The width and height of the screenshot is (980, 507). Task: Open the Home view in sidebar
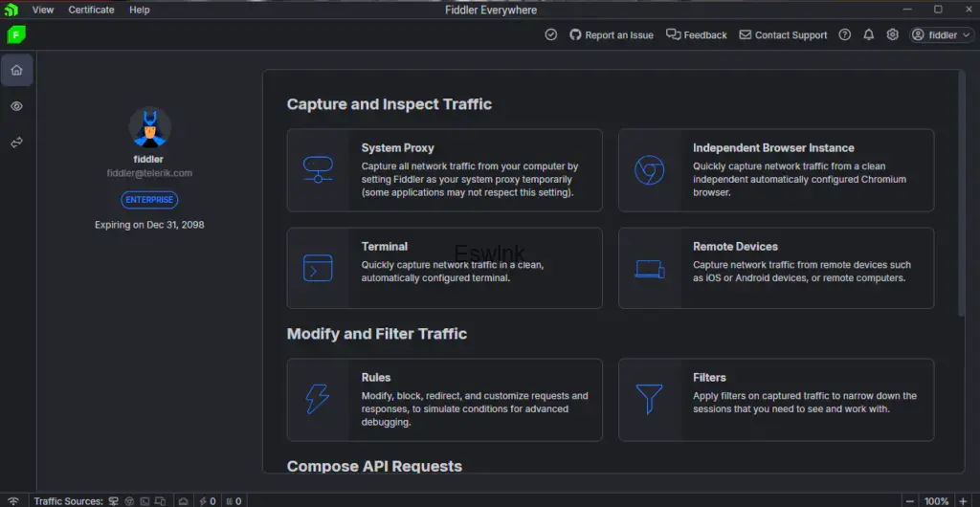[16, 70]
